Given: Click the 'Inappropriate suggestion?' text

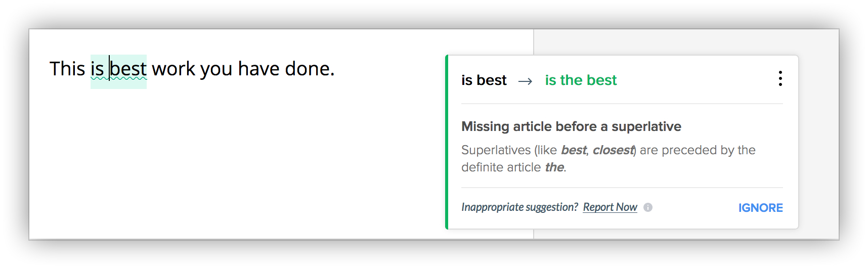Looking at the screenshot, I should point(519,207).
